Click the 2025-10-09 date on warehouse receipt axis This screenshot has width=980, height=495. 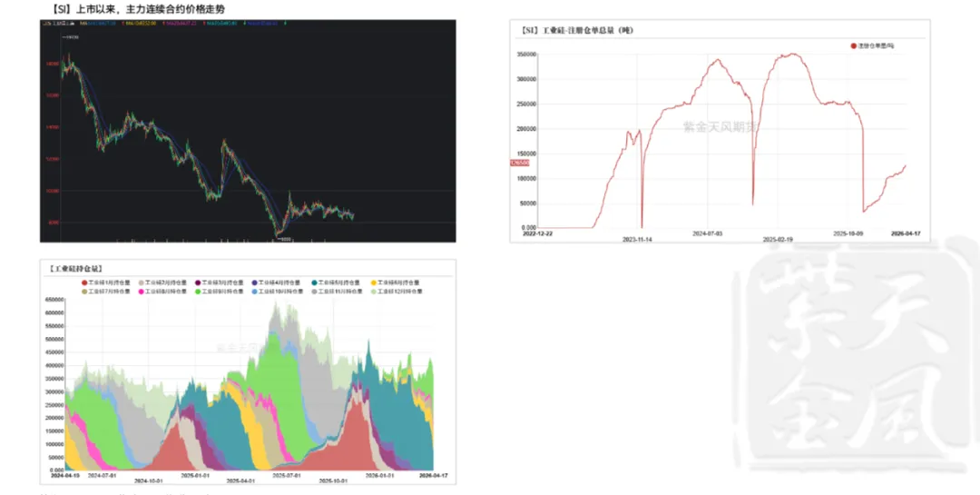click(x=848, y=233)
